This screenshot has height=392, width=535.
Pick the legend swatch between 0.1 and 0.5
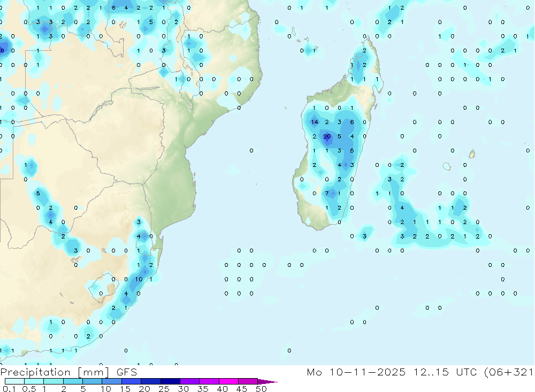pos(14,381)
